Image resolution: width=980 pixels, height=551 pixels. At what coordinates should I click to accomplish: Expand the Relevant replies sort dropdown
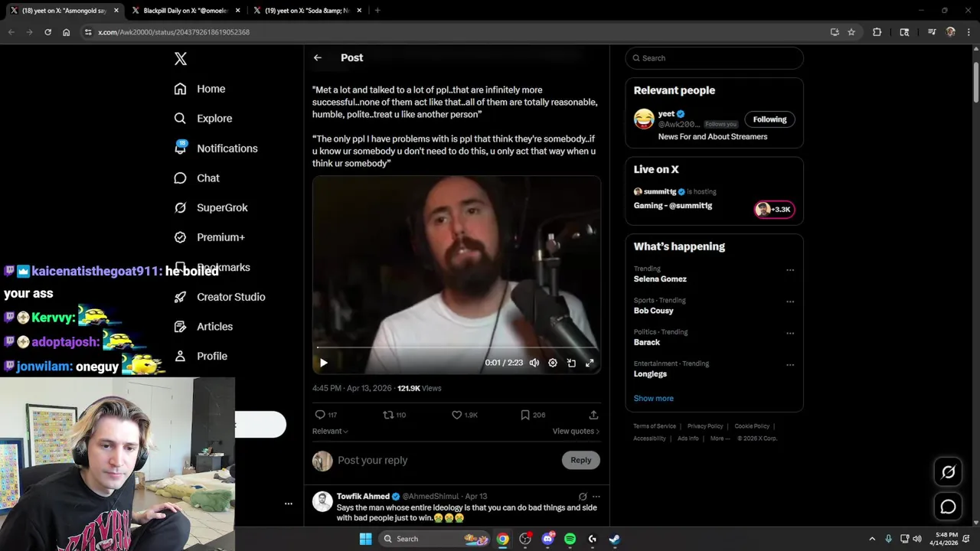[330, 431]
